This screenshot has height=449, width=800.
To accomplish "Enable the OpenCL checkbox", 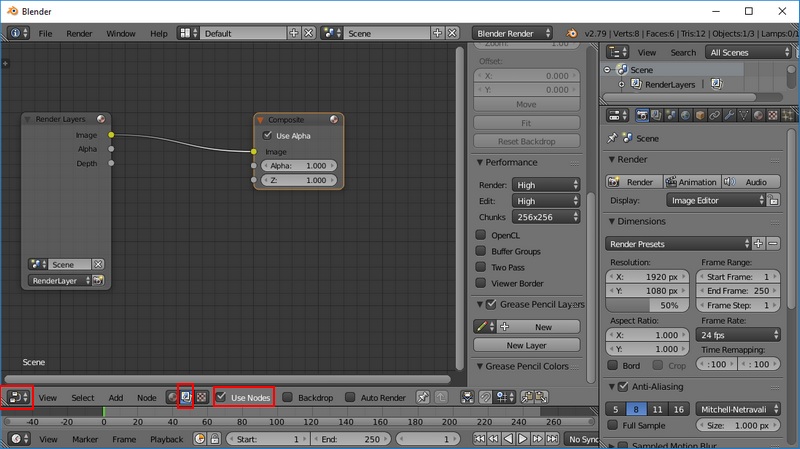I will 481,235.
